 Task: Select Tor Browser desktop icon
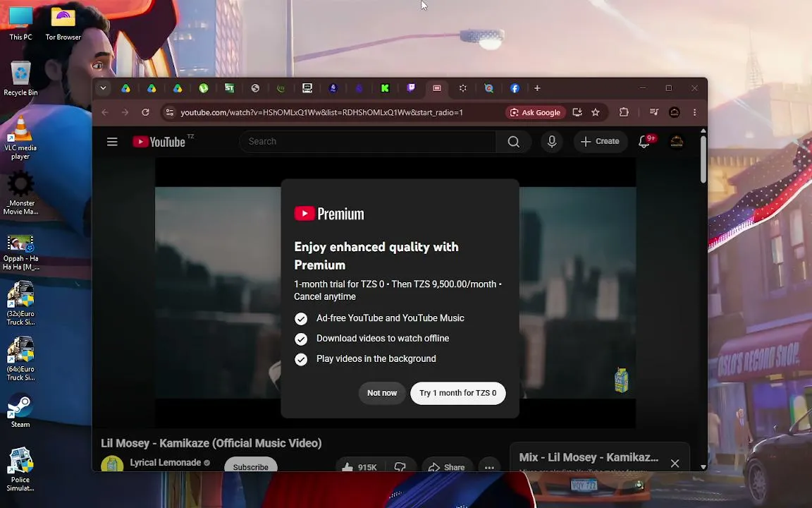[x=63, y=24]
